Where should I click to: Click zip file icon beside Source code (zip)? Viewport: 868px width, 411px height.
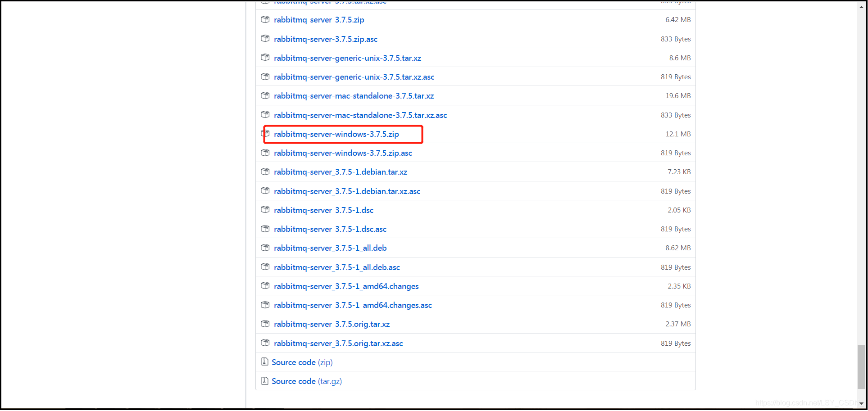[x=265, y=361]
